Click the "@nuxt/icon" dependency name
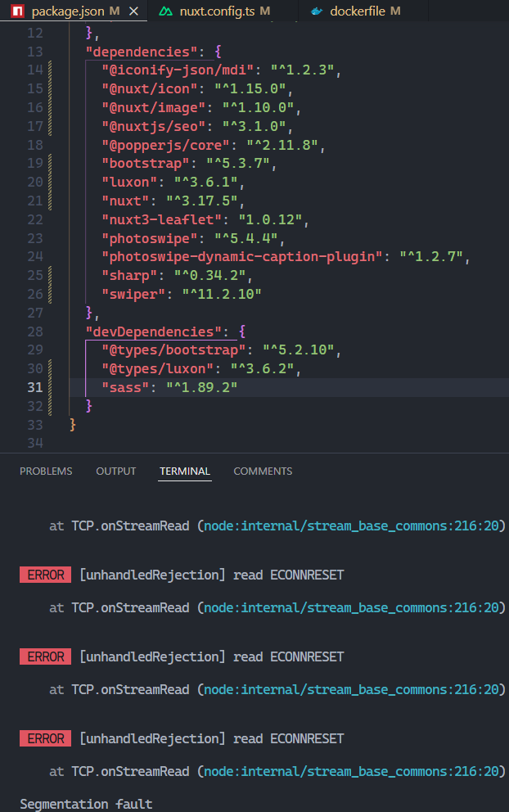This screenshot has width=509, height=812. coord(150,88)
